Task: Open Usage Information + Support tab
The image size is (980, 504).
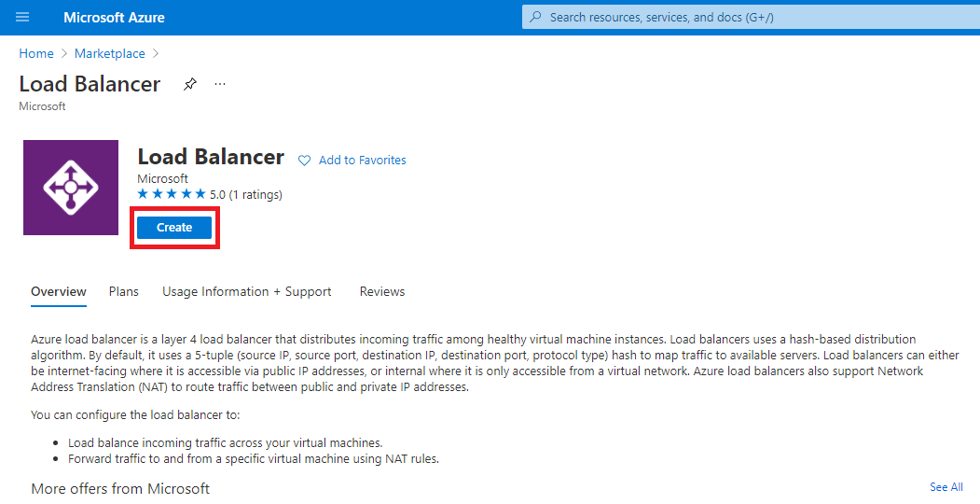Action: [x=246, y=291]
